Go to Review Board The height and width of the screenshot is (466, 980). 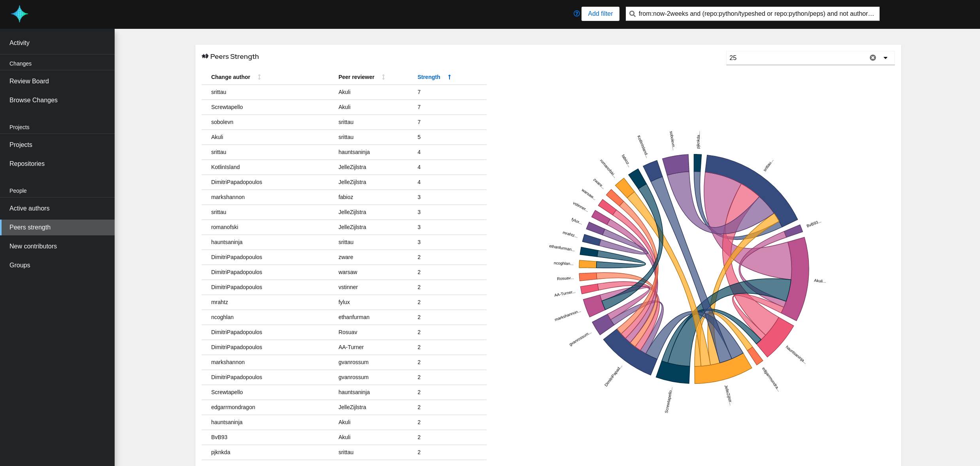pos(29,81)
